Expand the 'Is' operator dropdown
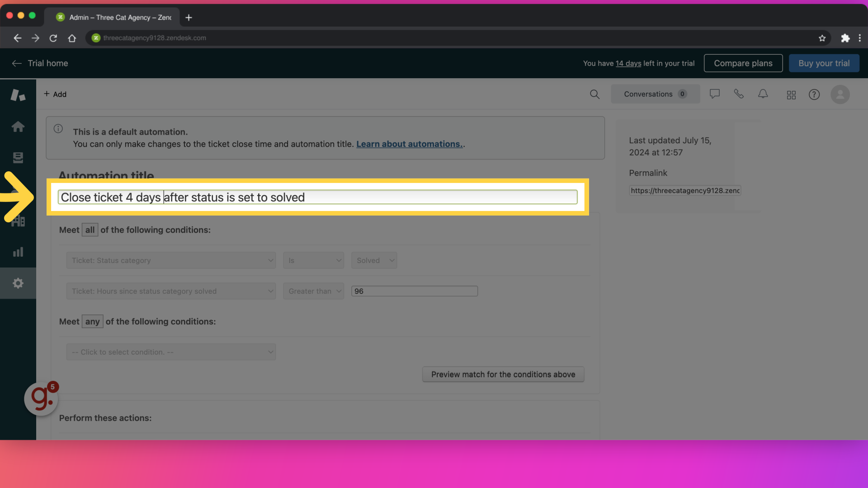Screen dimensions: 868x488 pos(313,260)
